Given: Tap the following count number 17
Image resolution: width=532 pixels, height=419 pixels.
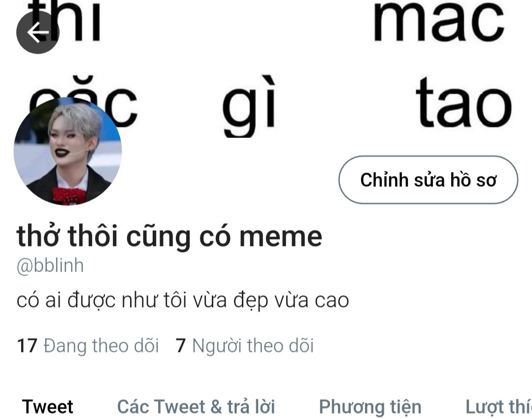Looking at the screenshot, I should tap(27, 346).
